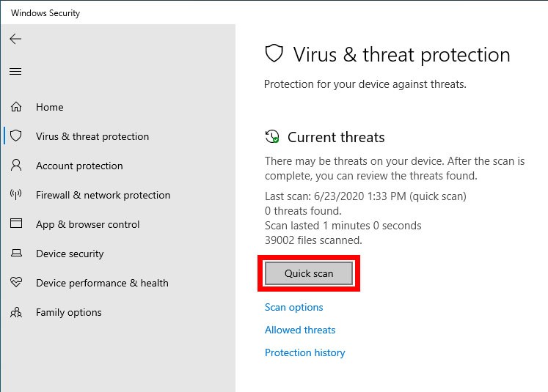Click the Current threats refresh shield icon

pos(272,137)
